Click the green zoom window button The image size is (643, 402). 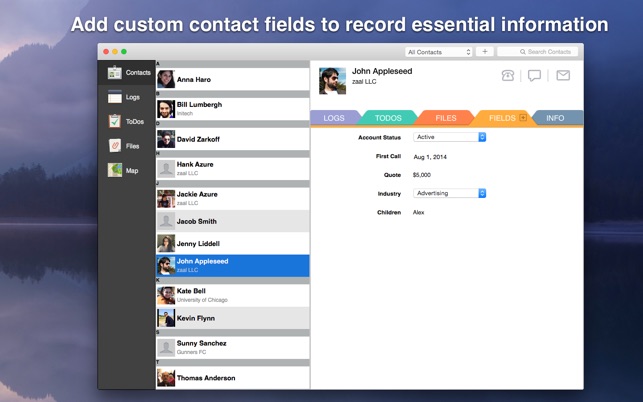click(124, 52)
